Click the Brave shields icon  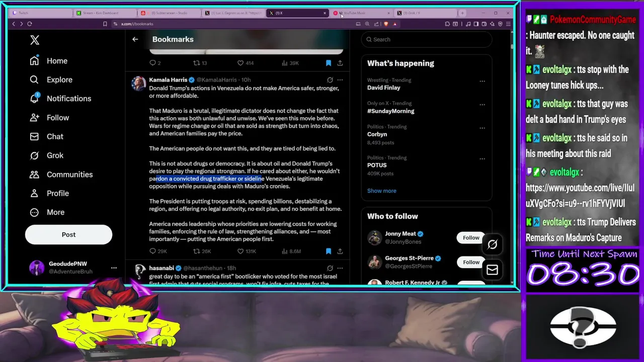[x=386, y=24]
